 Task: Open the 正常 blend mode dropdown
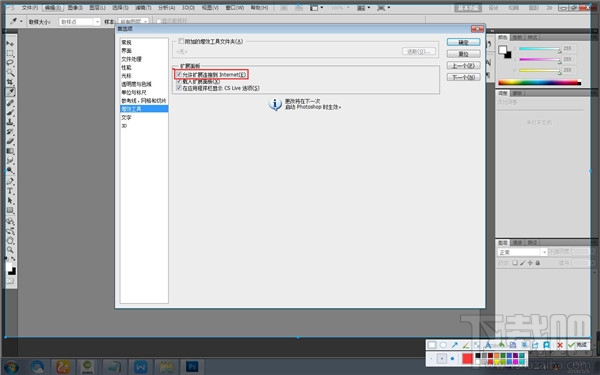pyautogui.click(x=522, y=252)
